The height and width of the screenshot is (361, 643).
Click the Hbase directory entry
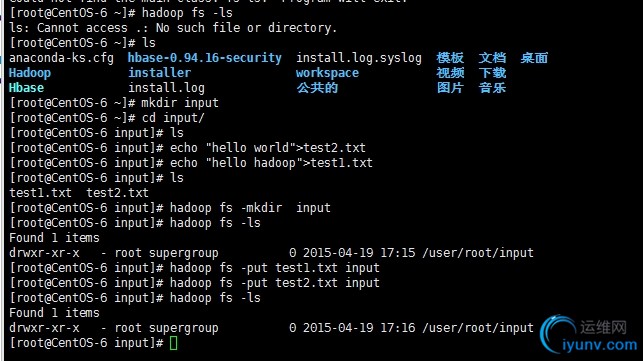coord(26,88)
